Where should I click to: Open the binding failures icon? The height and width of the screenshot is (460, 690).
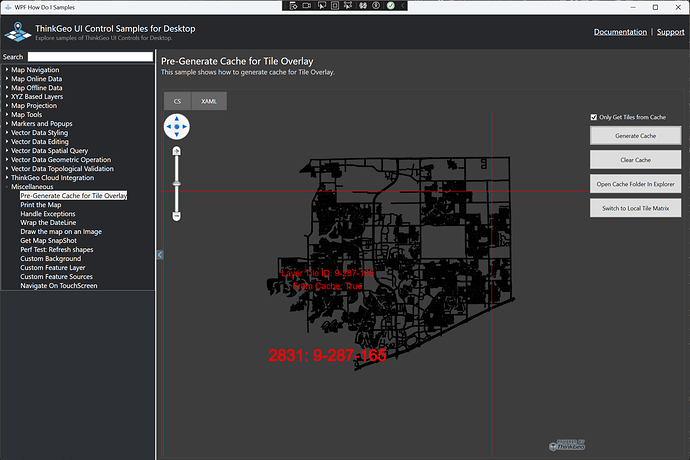point(363,6)
